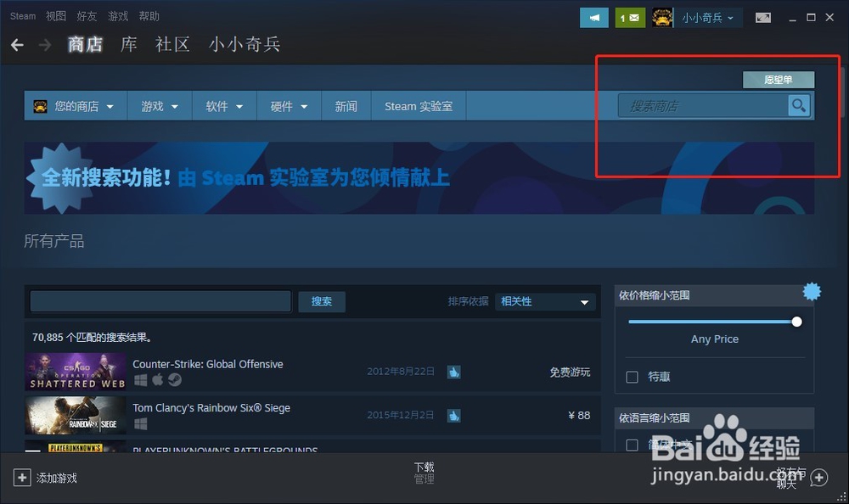Open the 好友 menu
This screenshot has width=849, height=504.
(x=87, y=16)
